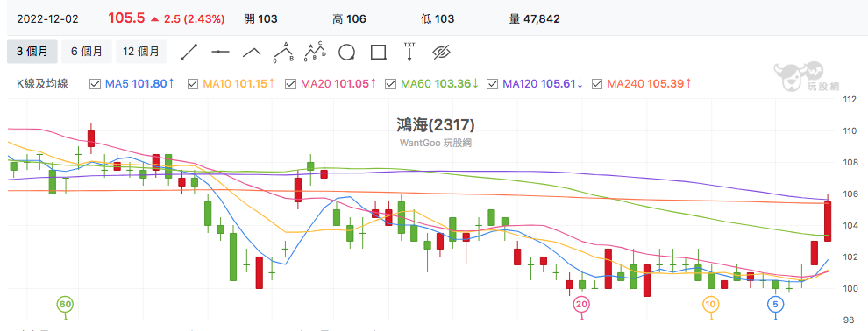Click the last red candlestick on the chart
The image size is (868, 331).
point(828,221)
